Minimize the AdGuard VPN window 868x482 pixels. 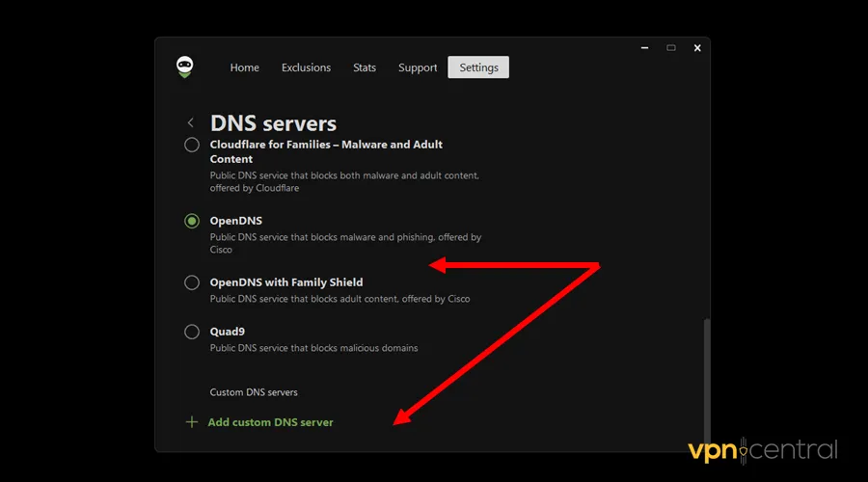click(644, 48)
